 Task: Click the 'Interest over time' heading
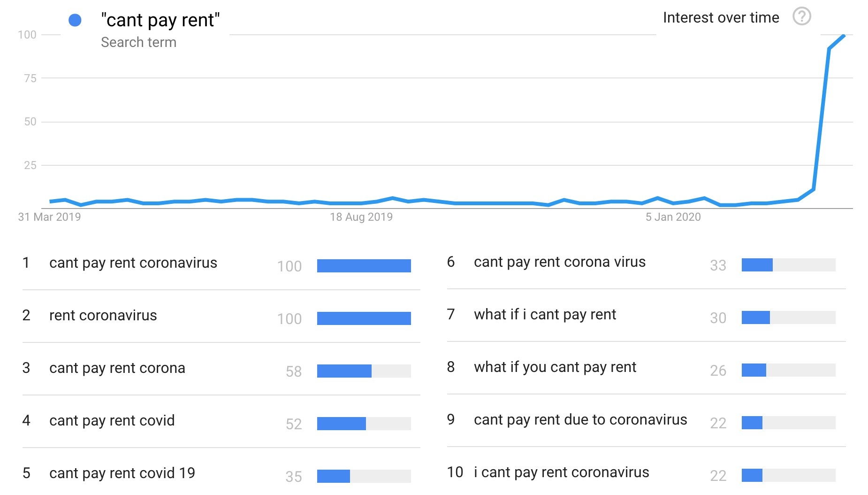pos(721,18)
